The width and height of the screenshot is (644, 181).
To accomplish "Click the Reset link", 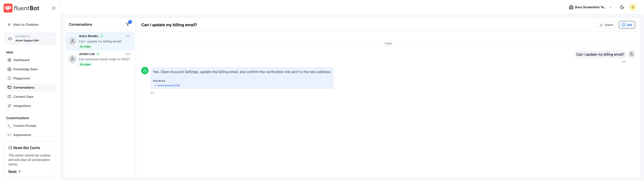I will coord(13,172).
